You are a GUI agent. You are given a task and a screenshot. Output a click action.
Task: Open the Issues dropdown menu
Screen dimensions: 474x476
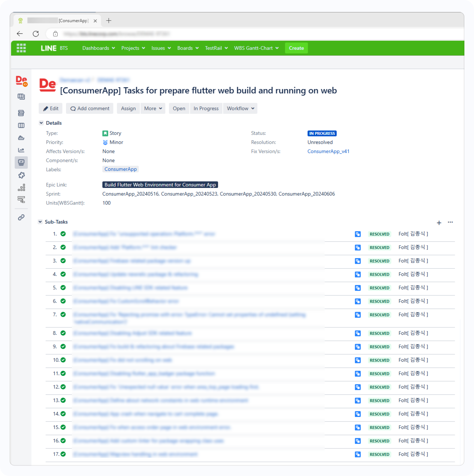[x=161, y=48]
